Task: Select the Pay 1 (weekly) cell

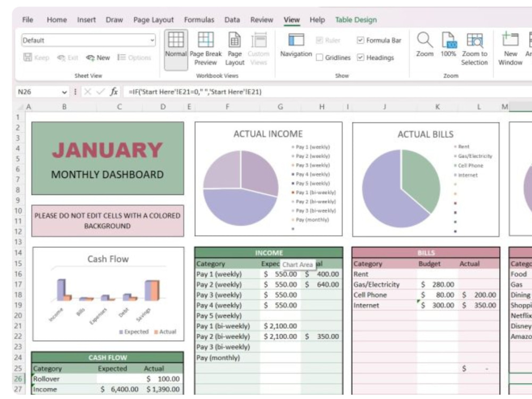Action: coord(227,274)
